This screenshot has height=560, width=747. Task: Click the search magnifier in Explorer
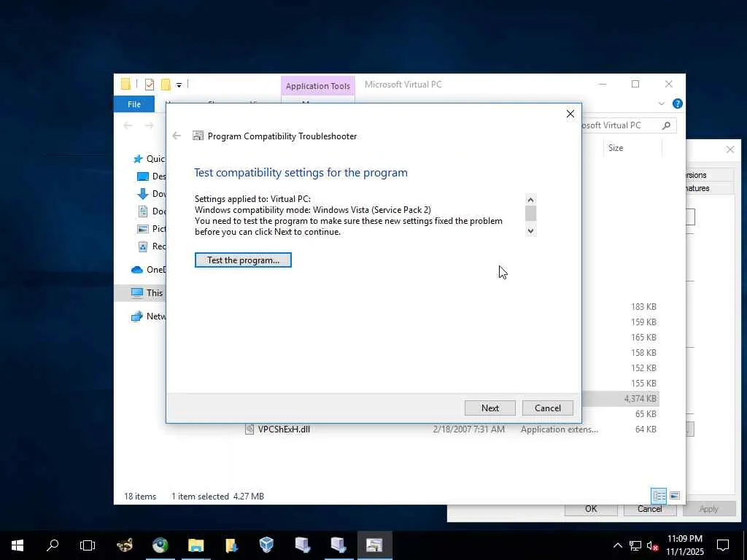(x=666, y=125)
